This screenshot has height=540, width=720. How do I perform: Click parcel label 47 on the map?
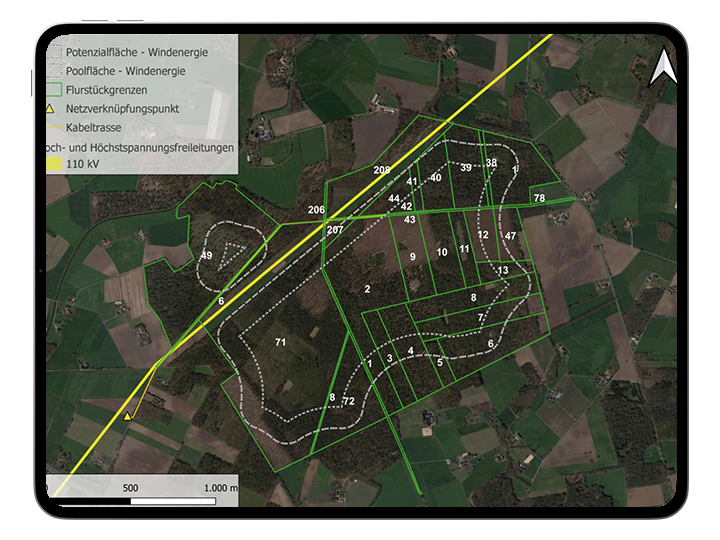510,236
